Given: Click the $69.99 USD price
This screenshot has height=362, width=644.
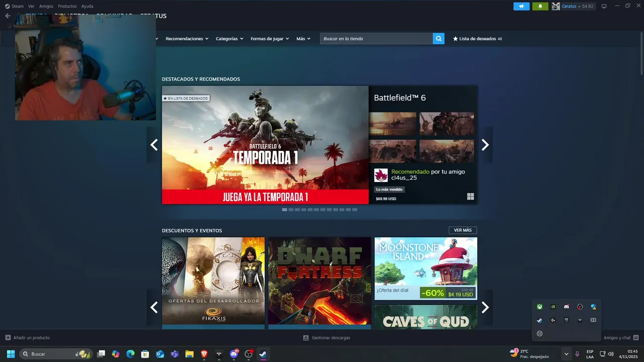Looking at the screenshot, I should click(386, 199).
